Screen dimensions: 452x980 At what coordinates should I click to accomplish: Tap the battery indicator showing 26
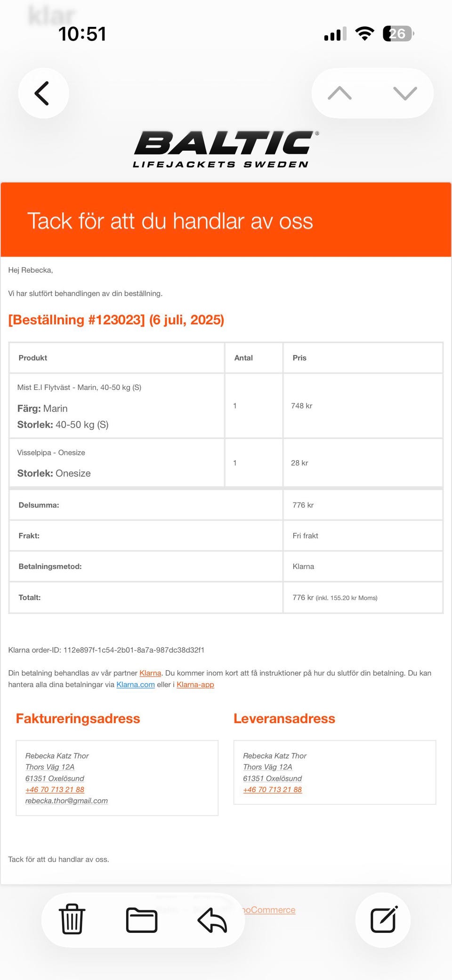tap(398, 33)
